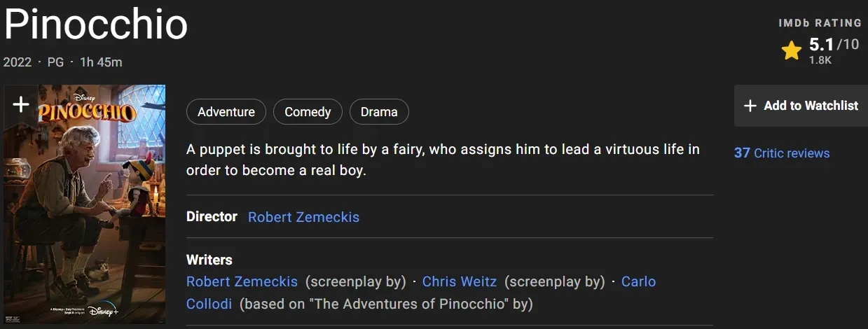Select the Drama genre chip

point(378,112)
